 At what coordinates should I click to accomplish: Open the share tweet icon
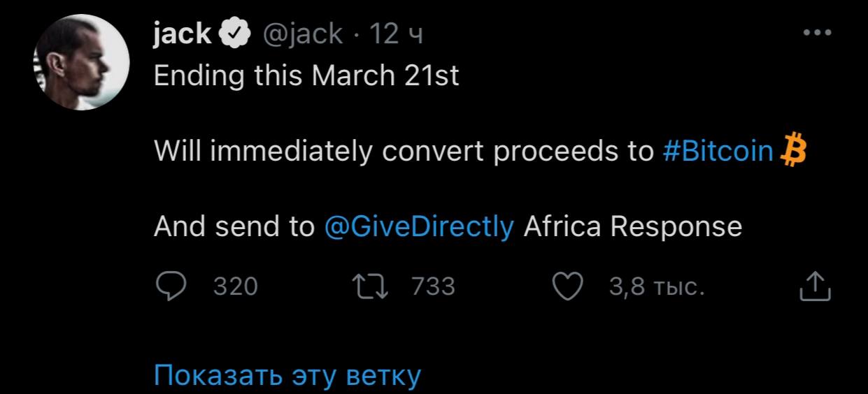tap(815, 286)
